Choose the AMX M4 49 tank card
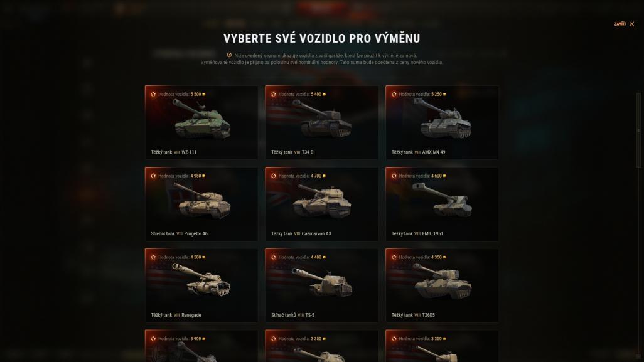 [442, 122]
